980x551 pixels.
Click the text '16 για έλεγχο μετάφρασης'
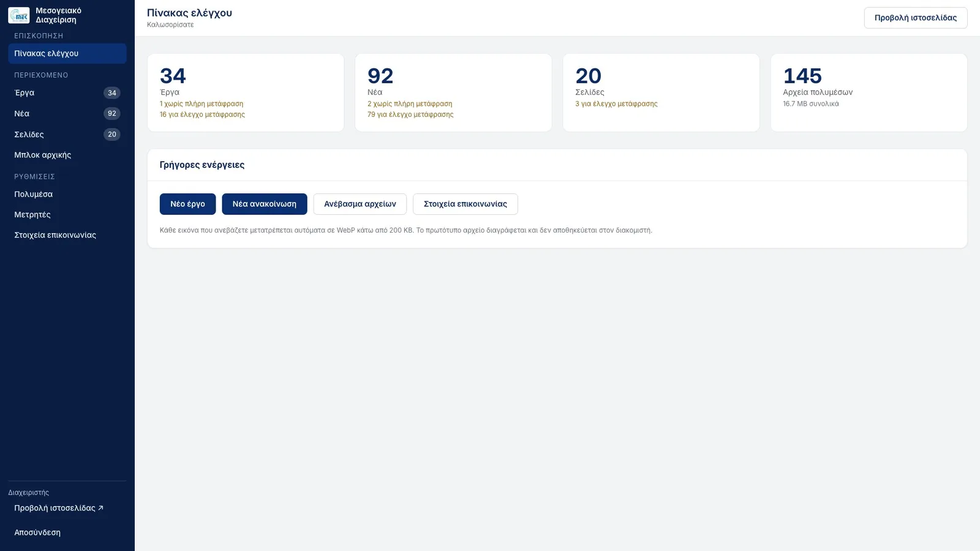[x=202, y=114]
